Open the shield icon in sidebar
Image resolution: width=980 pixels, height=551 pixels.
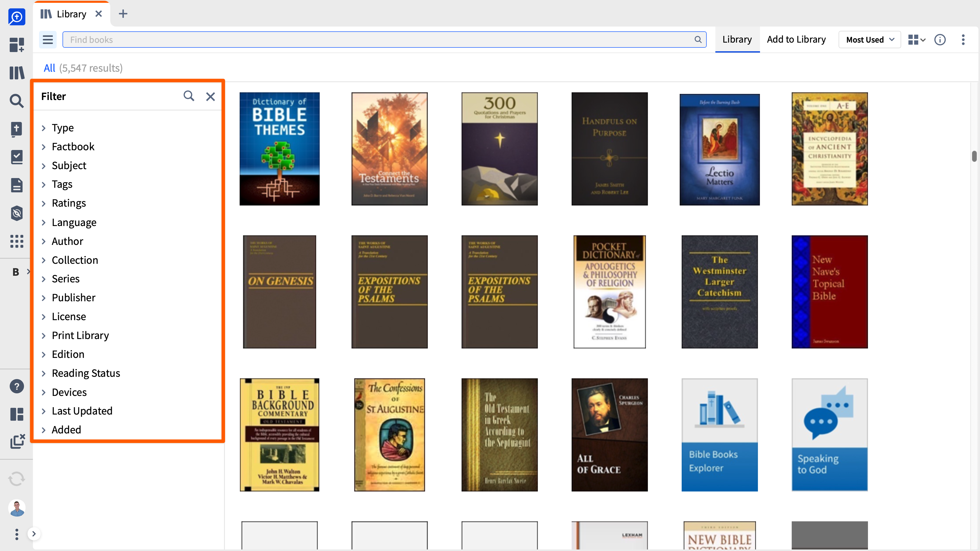point(17,213)
